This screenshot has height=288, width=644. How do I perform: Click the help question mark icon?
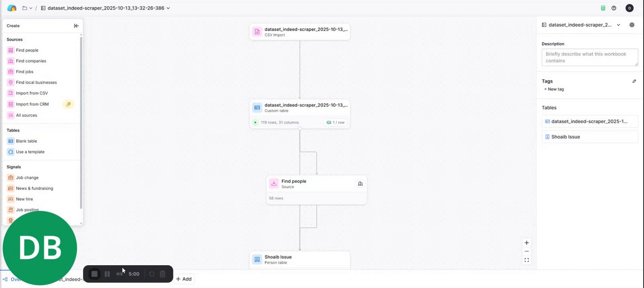[614, 8]
